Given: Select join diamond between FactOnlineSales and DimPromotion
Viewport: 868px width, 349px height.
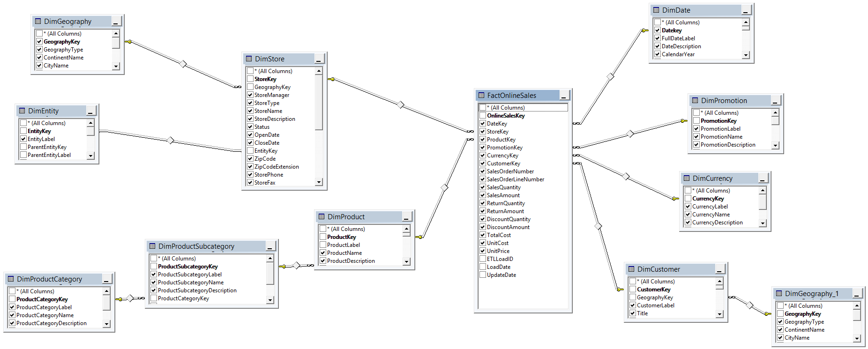Looking at the screenshot, I should pyautogui.click(x=630, y=134).
